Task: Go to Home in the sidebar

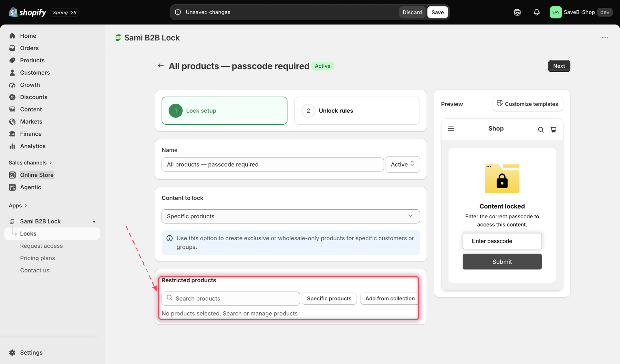Action: (28, 36)
